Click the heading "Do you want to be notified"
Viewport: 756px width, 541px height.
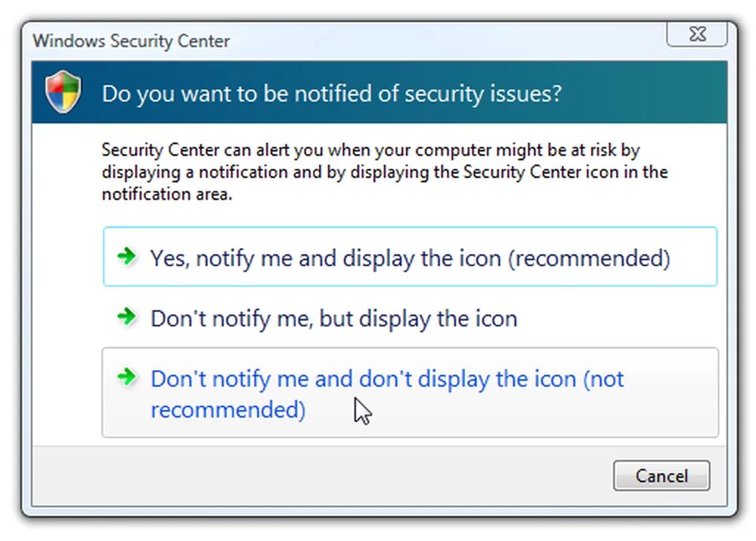[332, 94]
